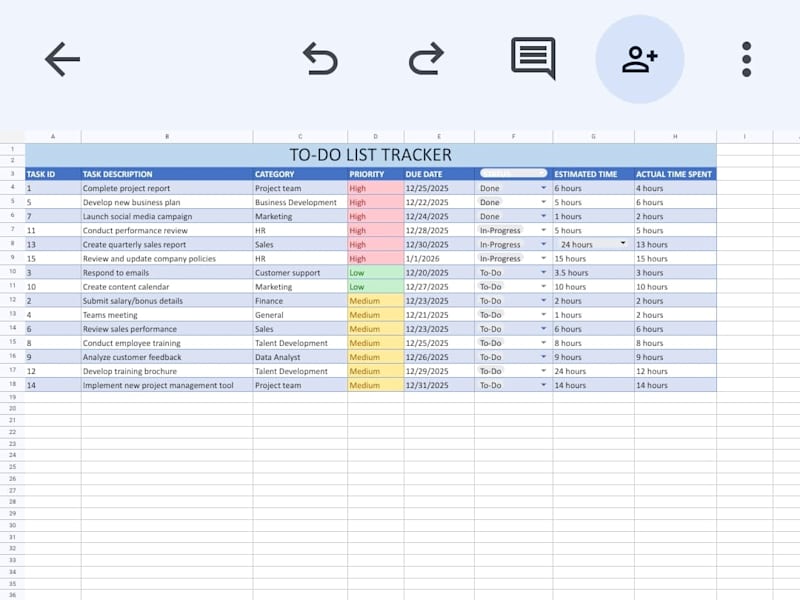Select the 3.5 hours estimated time cell
The height and width of the screenshot is (600, 800).
593,272
